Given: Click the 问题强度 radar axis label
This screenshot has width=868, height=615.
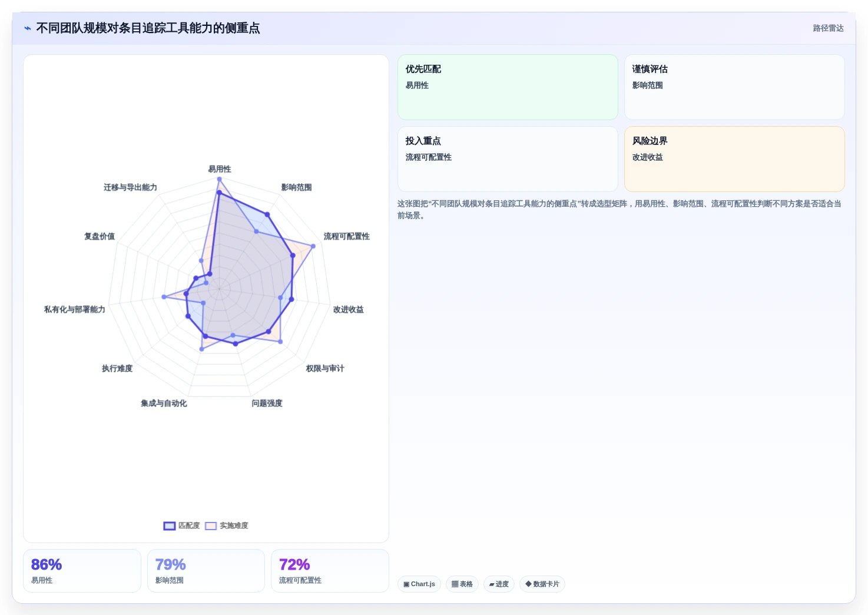Looking at the screenshot, I should click(267, 404).
